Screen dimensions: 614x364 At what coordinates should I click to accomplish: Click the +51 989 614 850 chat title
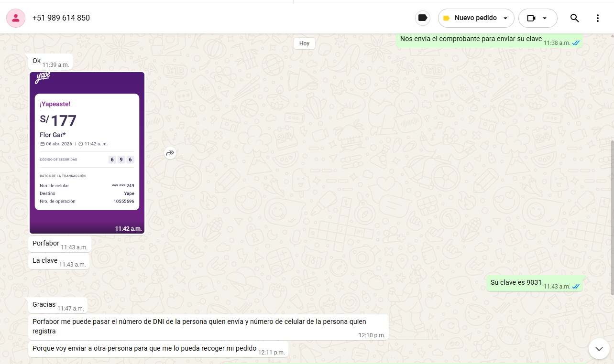pos(61,18)
